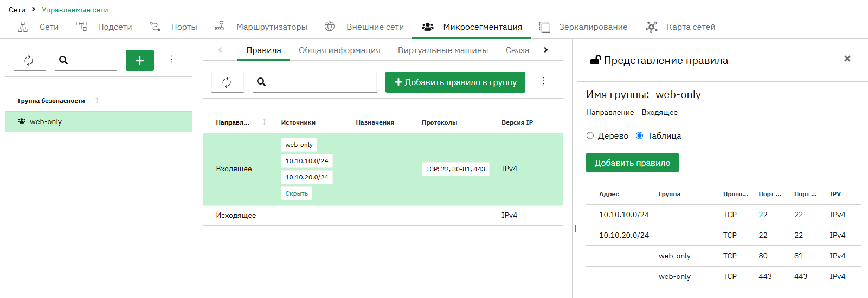Viewport: 868px width, 298px height.
Task: Click the Адрес column header
Action: pyautogui.click(x=609, y=194)
